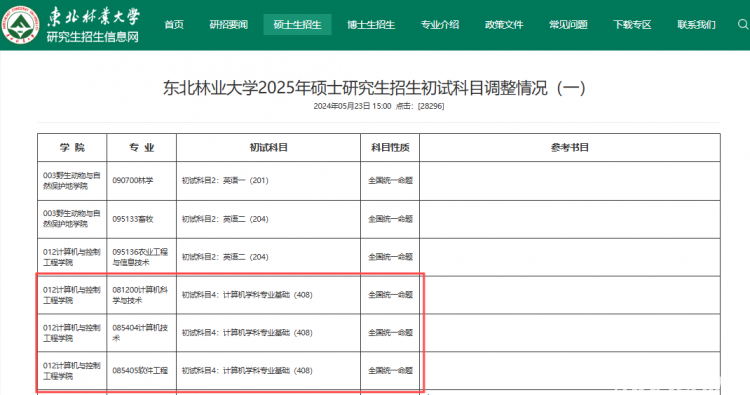Click the 学院 column header
The image size is (750, 395).
point(72,148)
